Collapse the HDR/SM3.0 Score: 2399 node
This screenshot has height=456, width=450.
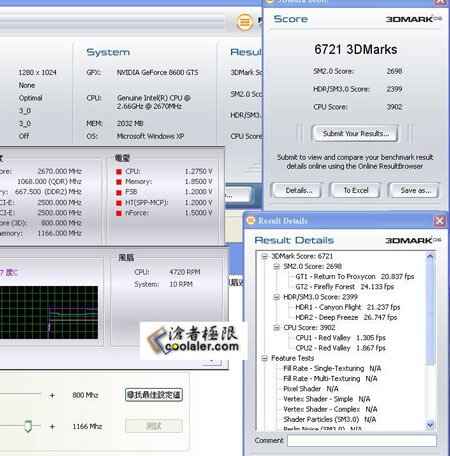(x=276, y=297)
